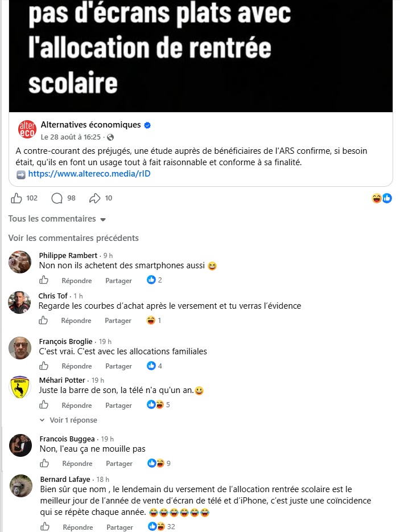Expand Voir 1 réponse under Méhari Potter
The height and width of the screenshot is (532, 400).
[x=68, y=420]
